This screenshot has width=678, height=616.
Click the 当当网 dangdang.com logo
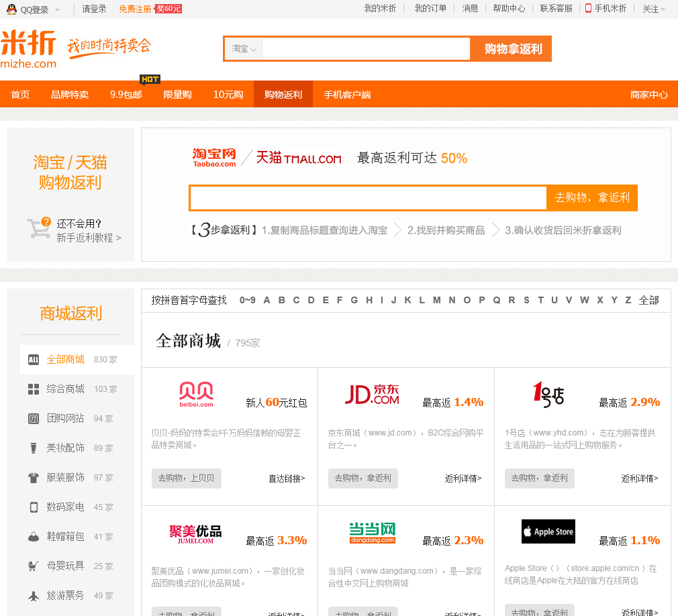pyautogui.click(x=373, y=533)
